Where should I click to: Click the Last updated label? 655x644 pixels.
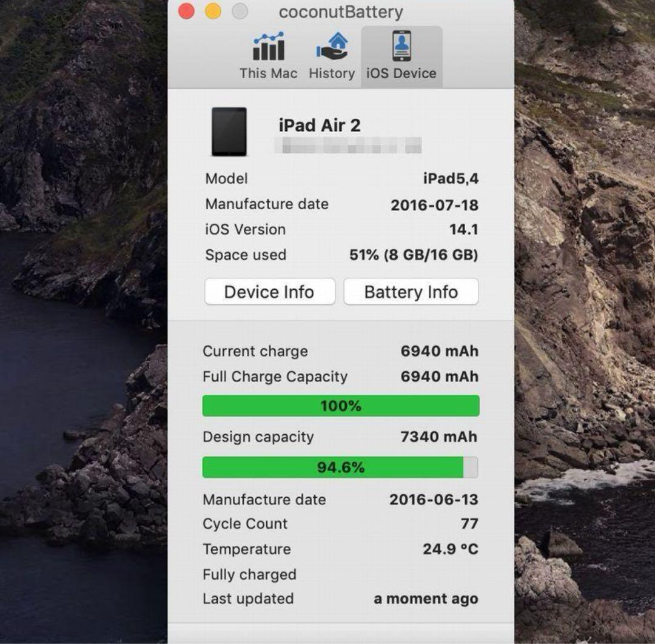(248, 599)
